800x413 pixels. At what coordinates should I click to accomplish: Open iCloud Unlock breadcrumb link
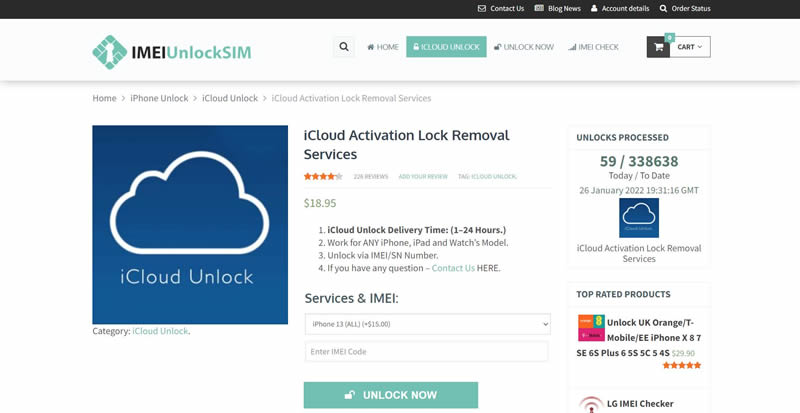click(x=230, y=98)
